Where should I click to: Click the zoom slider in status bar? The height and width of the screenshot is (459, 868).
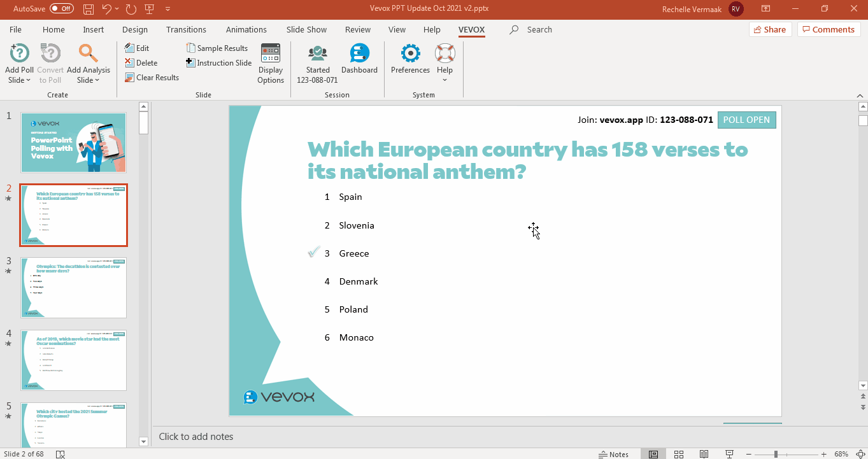click(x=776, y=454)
